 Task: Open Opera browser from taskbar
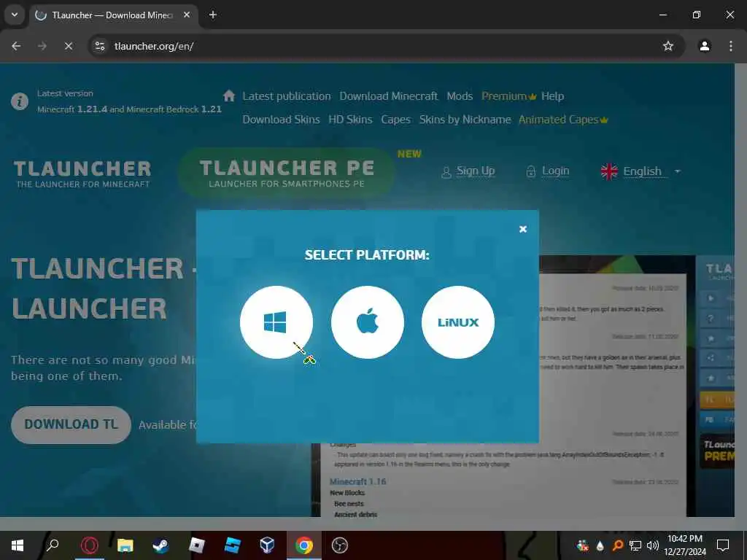tap(90, 545)
